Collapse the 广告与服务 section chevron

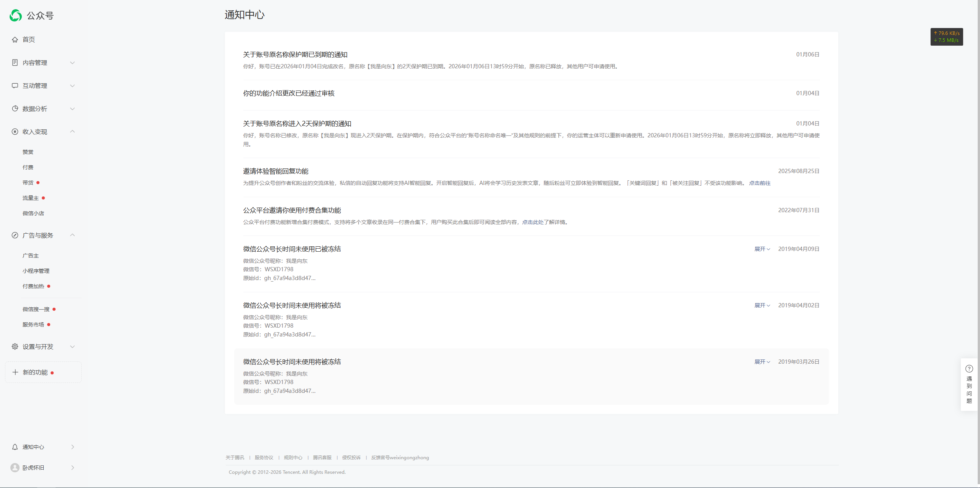[72, 235]
